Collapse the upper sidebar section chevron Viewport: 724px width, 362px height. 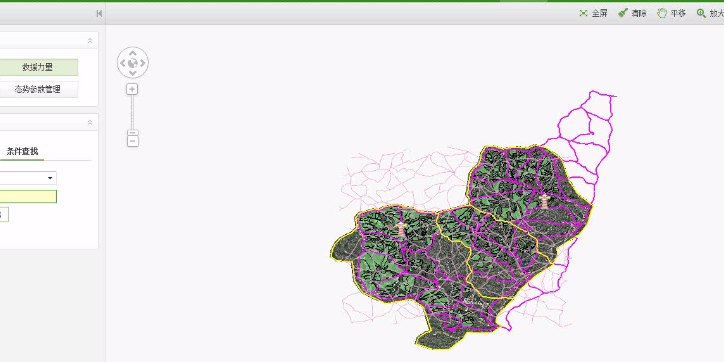(90, 41)
